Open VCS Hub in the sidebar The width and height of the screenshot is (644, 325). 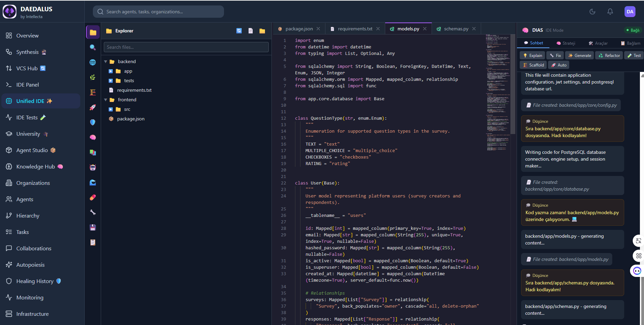(x=41, y=68)
